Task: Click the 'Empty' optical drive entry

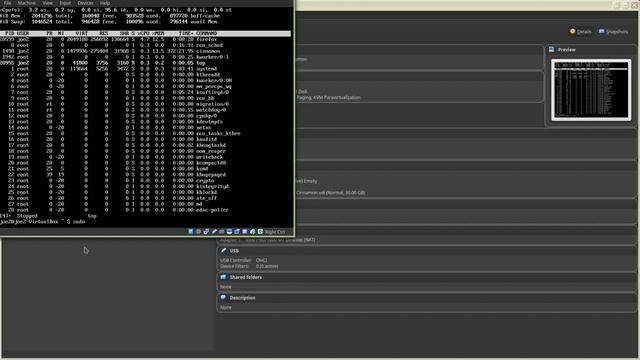Action: (x=310, y=181)
